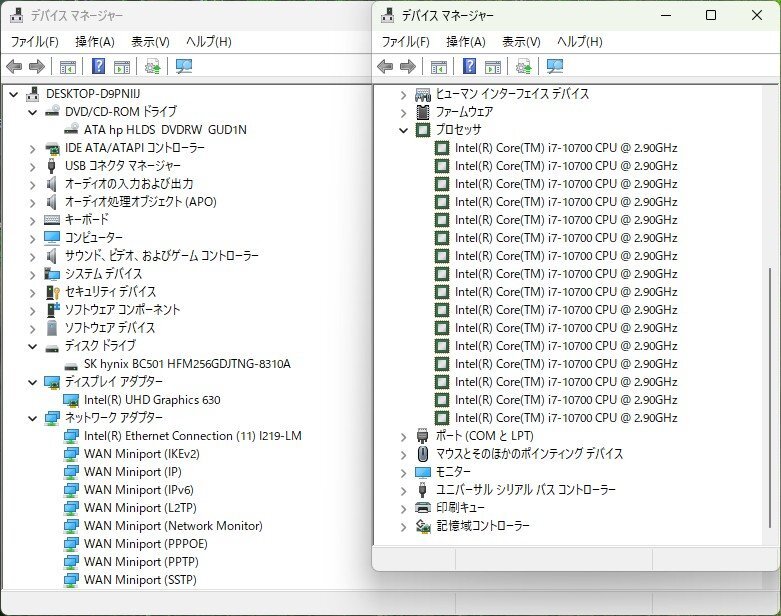Select the DVD/CD-ROM drive category icon
Screen dimensions: 781x616
[52, 112]
